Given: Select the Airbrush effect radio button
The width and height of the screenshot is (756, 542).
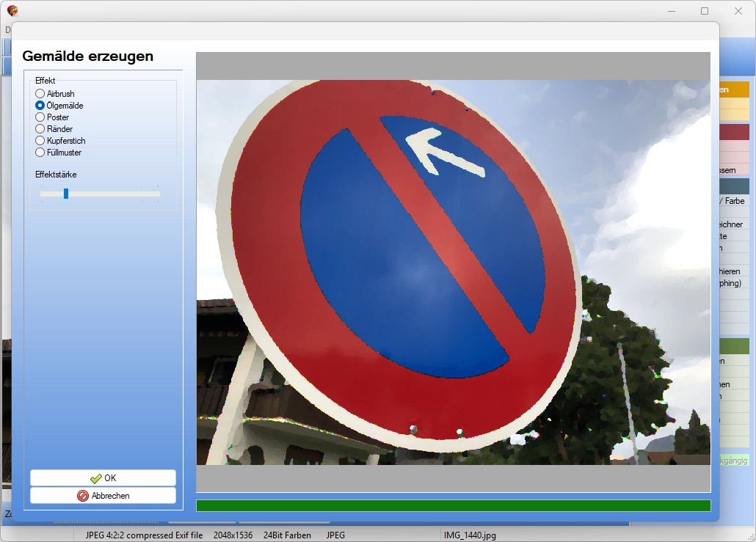Looking at the screenshot, I should [40, 93].
